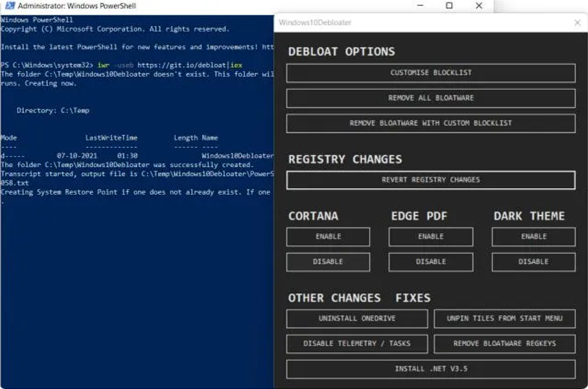Click the 'Windows10Debloater' folder name in listing
The width and height of the screenshot is (588, 389).
[238, 155]
